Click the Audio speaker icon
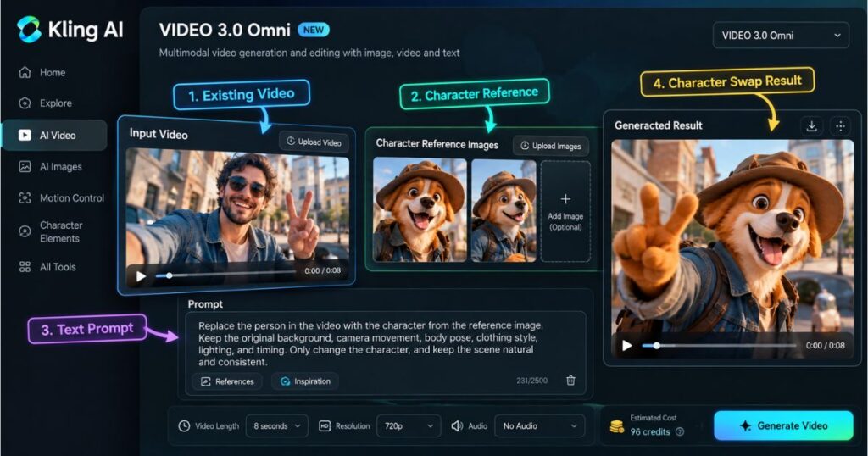The height and width of the screenshot is (456, 868). click(x=457, y=426)
